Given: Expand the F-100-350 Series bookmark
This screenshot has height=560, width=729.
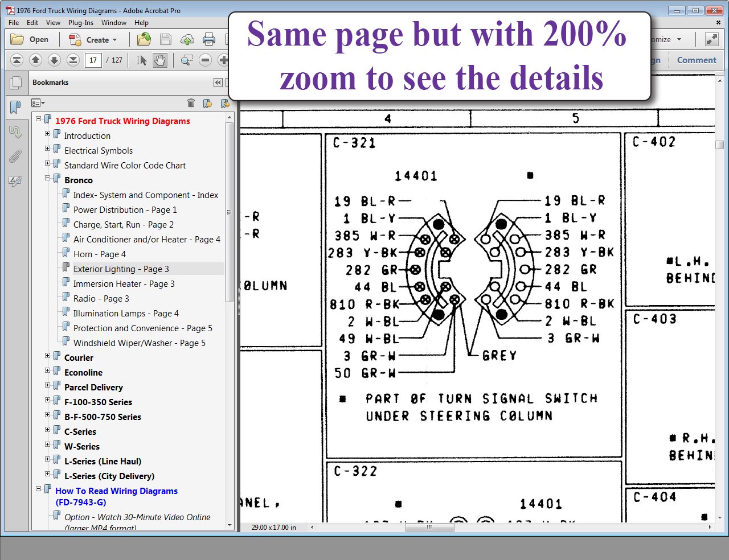Looking at the screenshot, I should pos(48,400).
